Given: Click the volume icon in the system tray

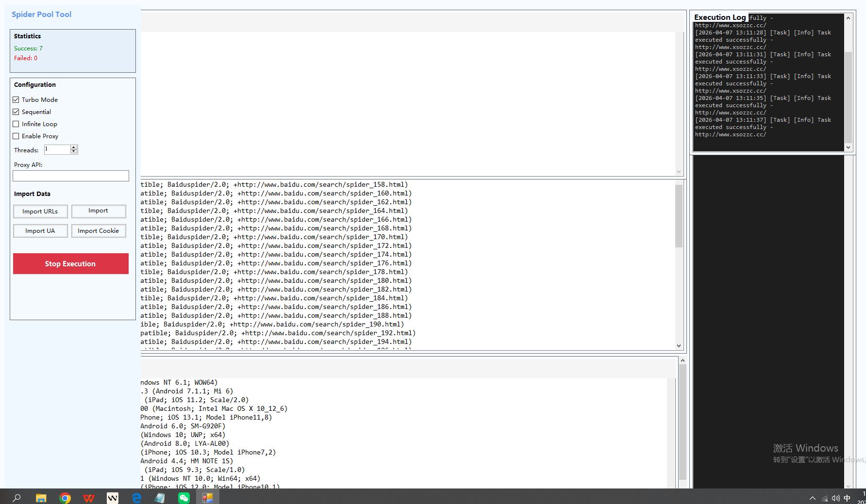Looking at the screenshot, I should [x=835, y=498].
